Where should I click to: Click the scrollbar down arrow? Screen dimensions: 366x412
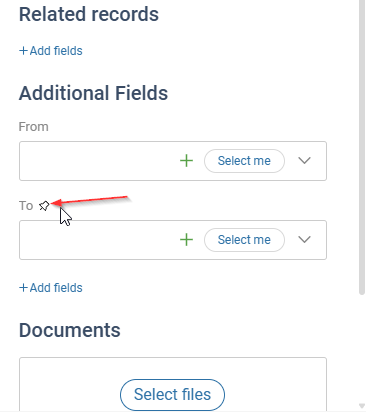point(362,406)
